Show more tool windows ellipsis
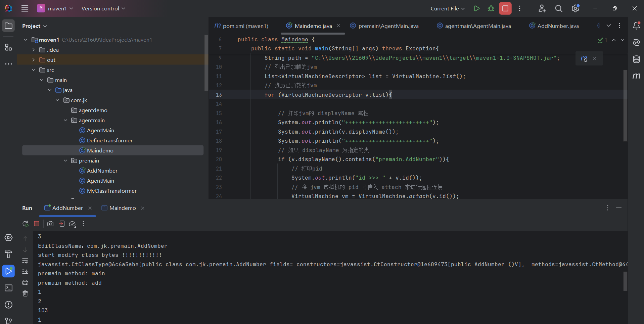Image resolution: width=644 pixels, height=324 pixels. coord(8,64)
